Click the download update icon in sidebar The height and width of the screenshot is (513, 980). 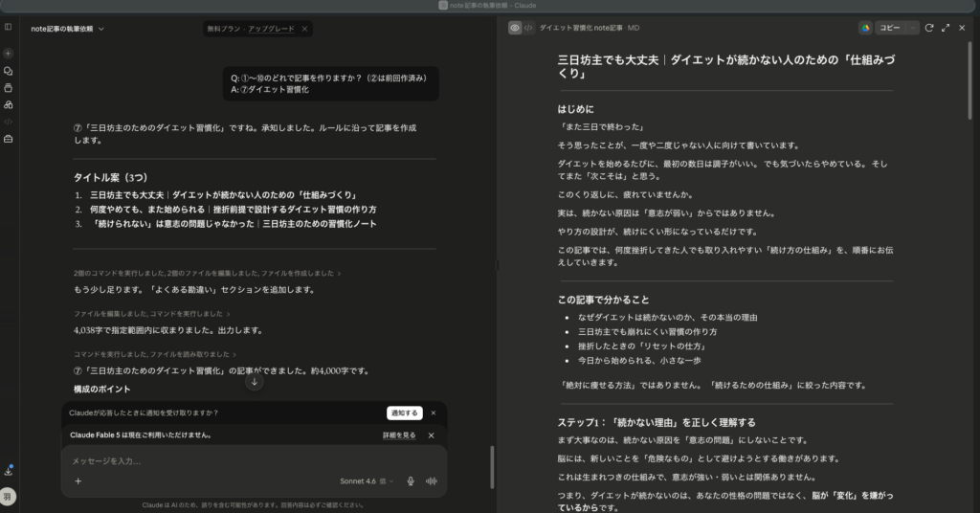[x=8, y=471]
